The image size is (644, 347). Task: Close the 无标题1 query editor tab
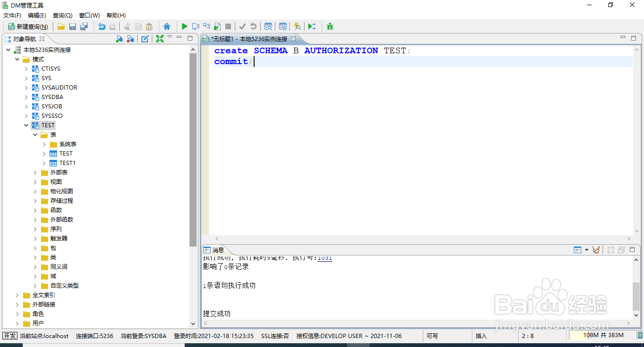[293, 39]
